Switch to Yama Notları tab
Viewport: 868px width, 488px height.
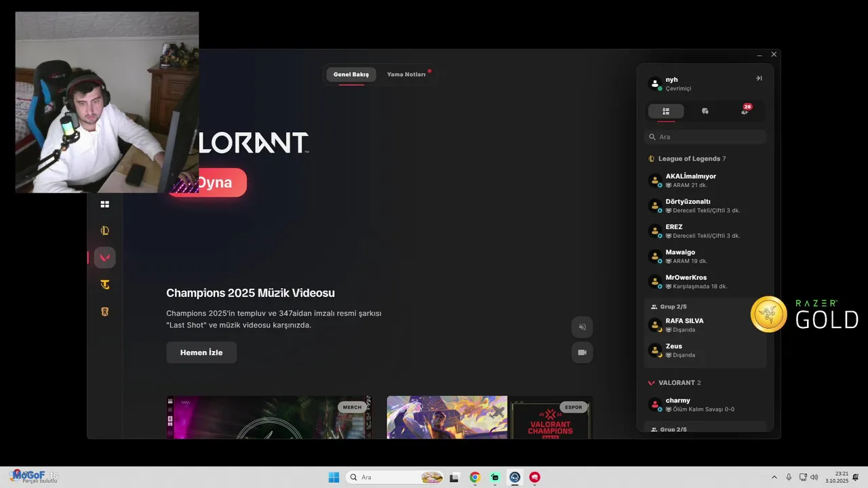tap(406, 75)
